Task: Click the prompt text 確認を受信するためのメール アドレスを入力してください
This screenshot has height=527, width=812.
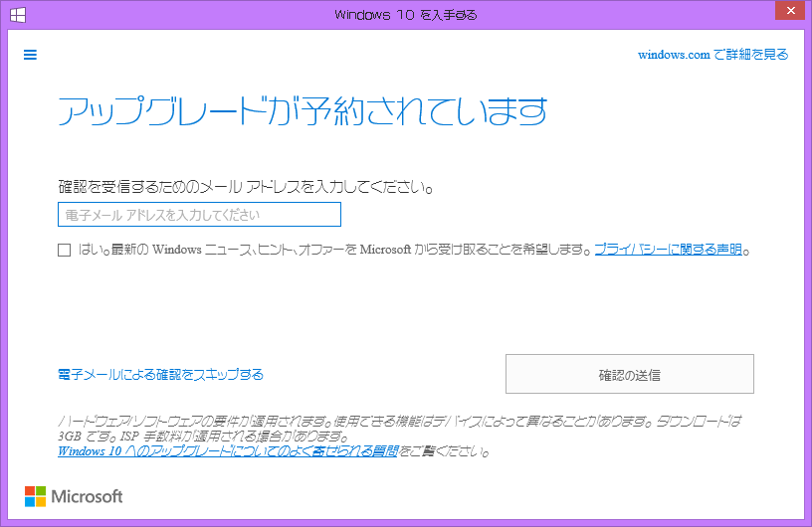Action: (246, 187)
